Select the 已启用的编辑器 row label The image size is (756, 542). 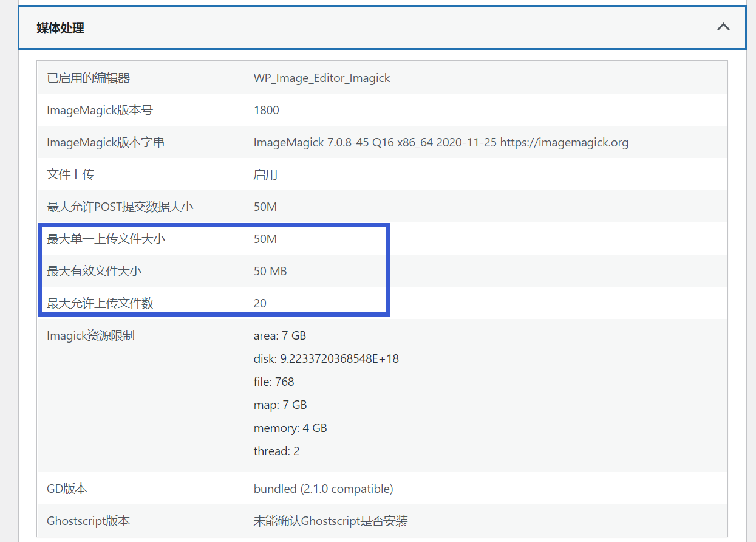(88, 78)
